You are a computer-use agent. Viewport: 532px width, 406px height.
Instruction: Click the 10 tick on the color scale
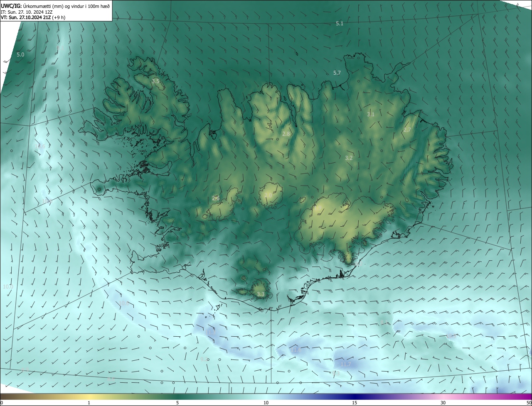click(x=266, y=403)
